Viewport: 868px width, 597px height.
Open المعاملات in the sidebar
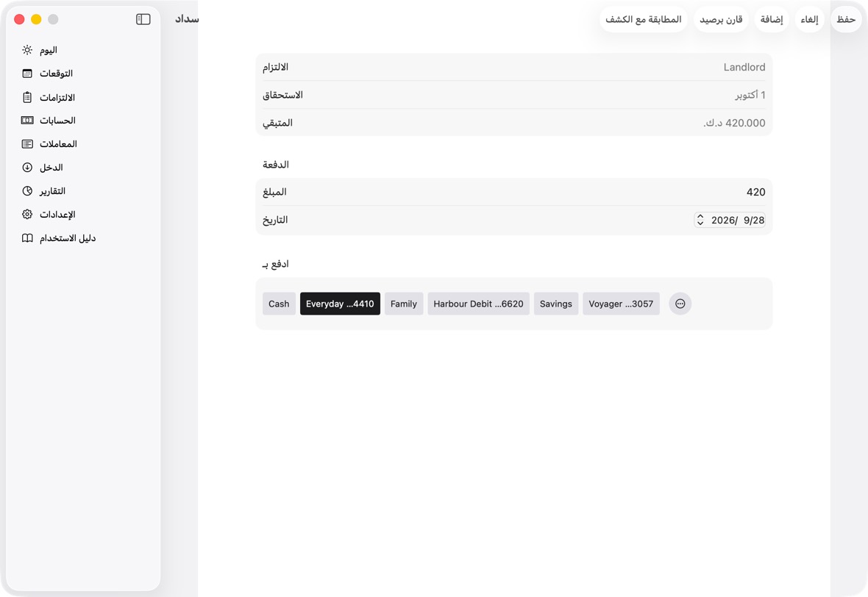click(83, 144)
